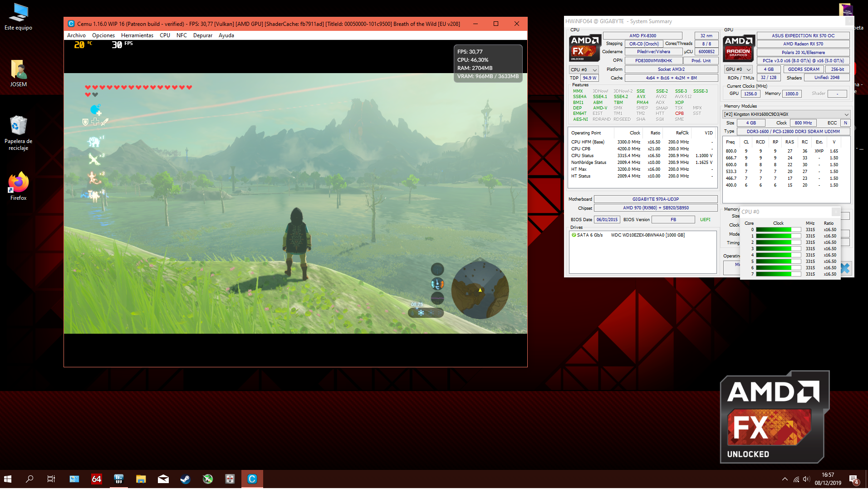Open the Depurar menu in Cemu

203,35
